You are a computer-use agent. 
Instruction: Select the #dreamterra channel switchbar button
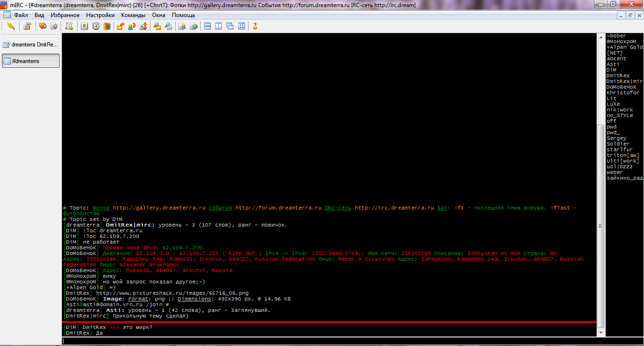(x=31, y=61)
